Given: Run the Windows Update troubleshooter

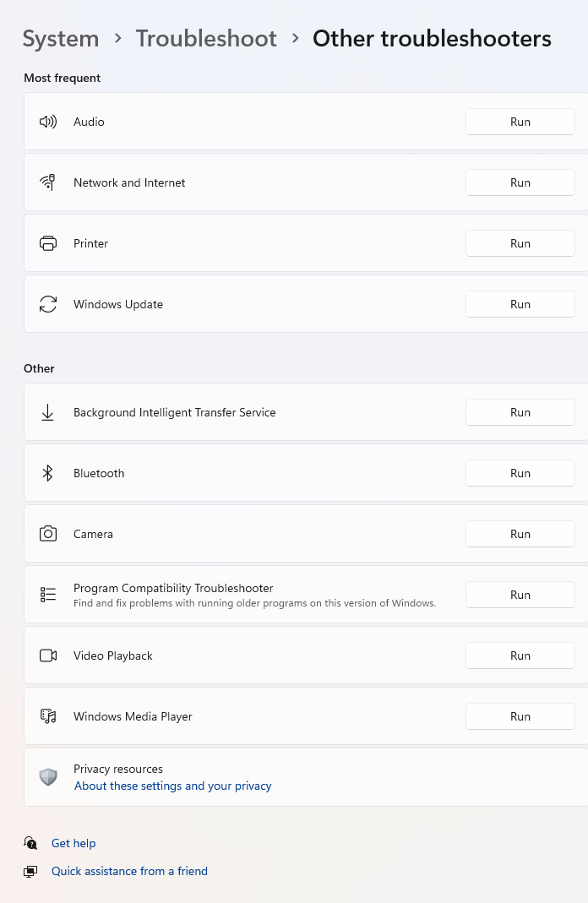Looking at the screenshot, I should click(520, 304).
